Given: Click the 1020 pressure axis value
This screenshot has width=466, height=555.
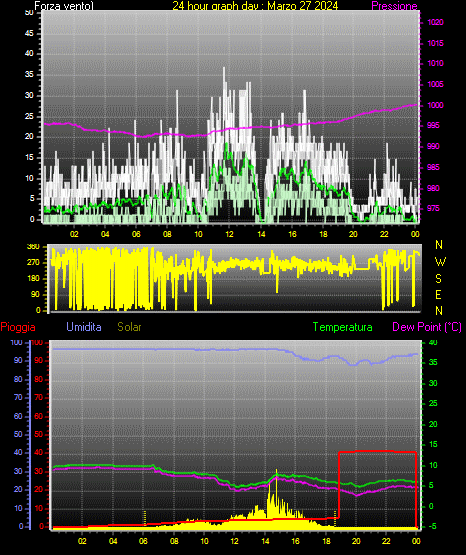Looking at the screenshot, I should [435, 22].
